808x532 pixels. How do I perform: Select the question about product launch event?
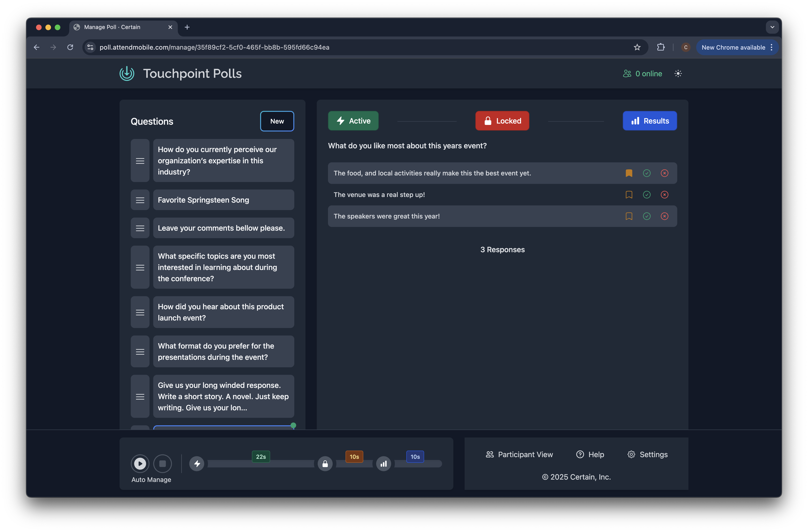click(x=223, y=312)
